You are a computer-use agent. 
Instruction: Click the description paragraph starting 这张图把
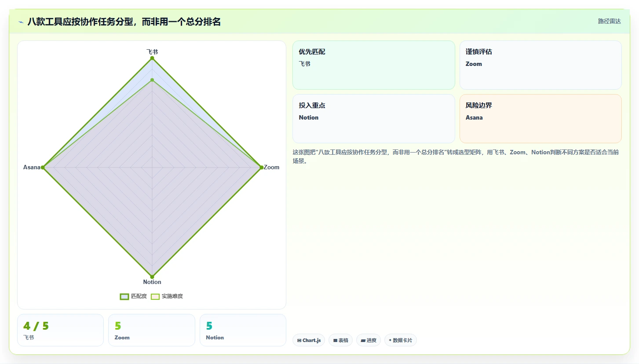(456, 157)
